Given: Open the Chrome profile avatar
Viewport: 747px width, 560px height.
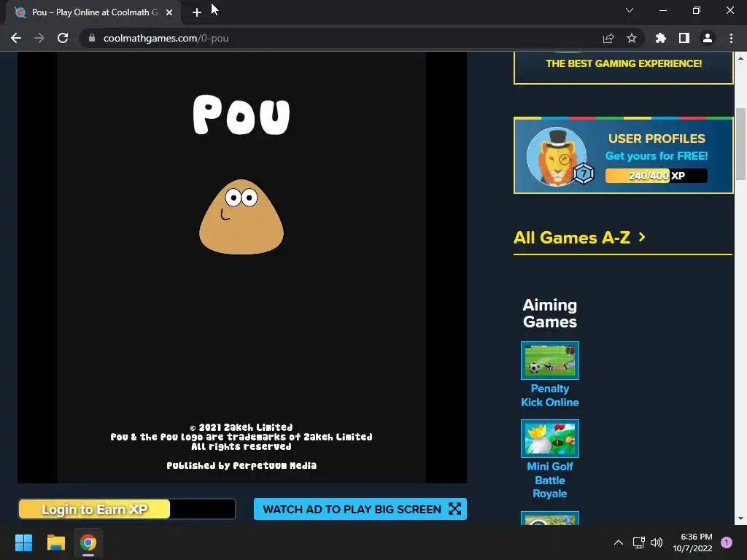Looking at the screenshot, I should coord(708,38).
